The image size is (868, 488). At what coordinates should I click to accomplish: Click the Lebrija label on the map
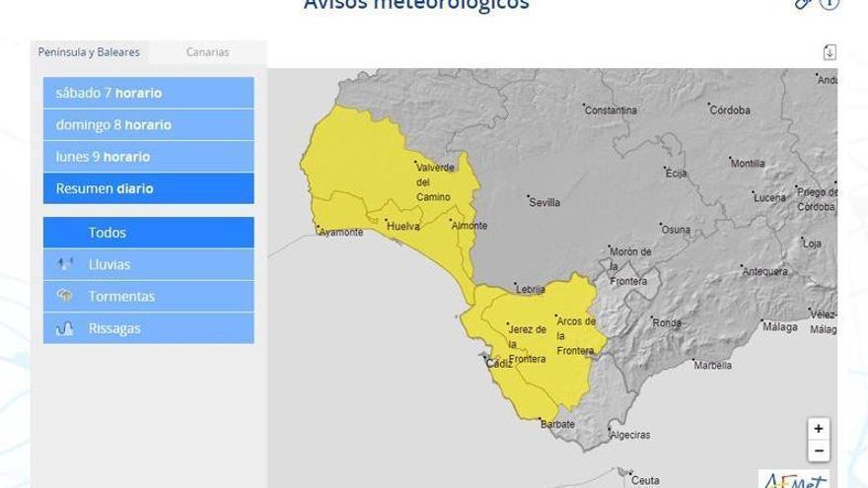[x=531, y=290]
